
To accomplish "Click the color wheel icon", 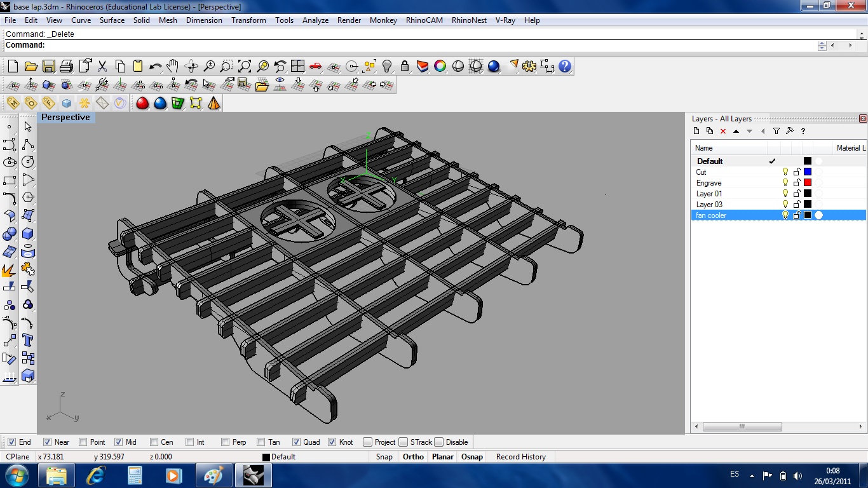I will pos(440,66).
